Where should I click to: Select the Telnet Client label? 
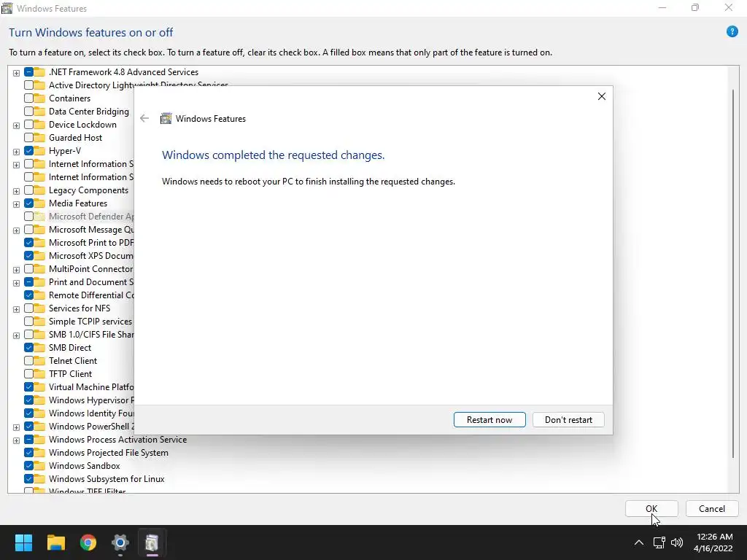73,360
